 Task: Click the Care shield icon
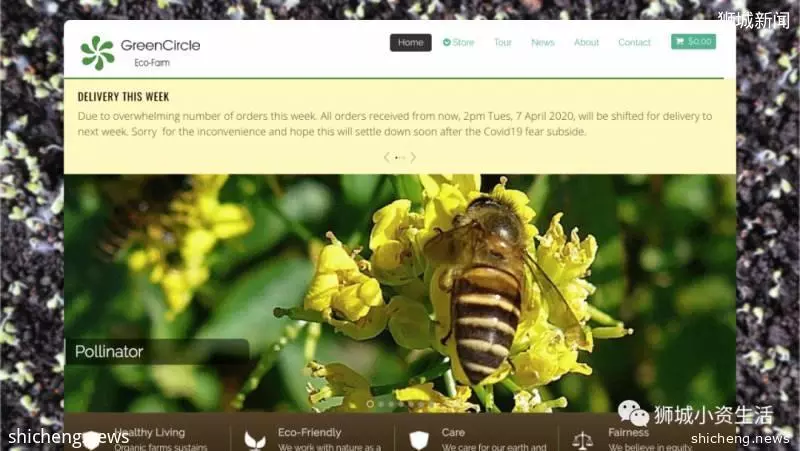pyautogui.click(x=419, y=440)
